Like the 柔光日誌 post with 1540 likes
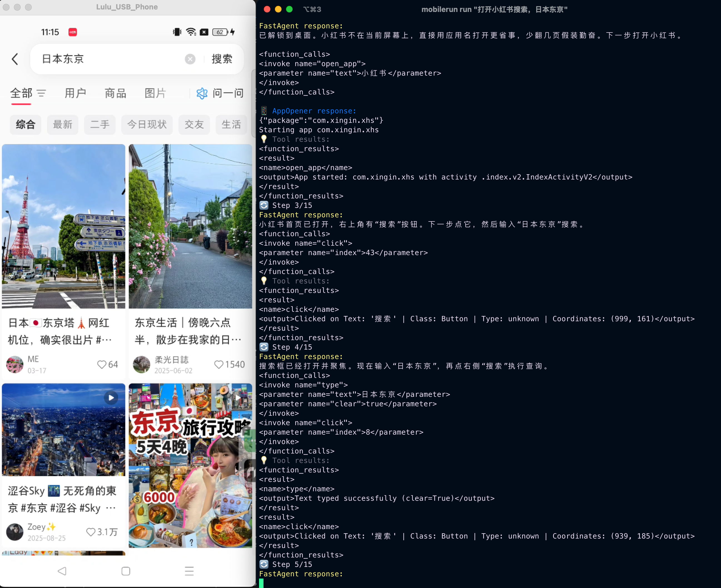Screen dimensions: 721x588 (x=219, y=365)
